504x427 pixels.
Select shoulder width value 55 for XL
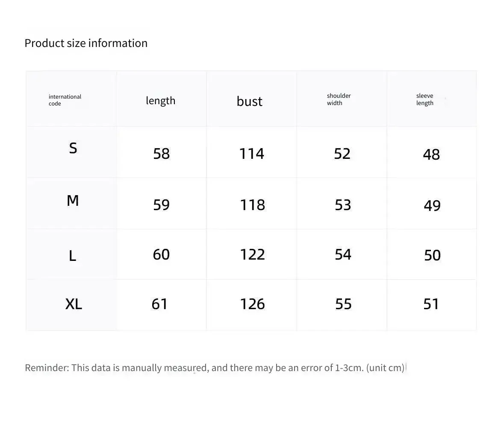[343, 304]
